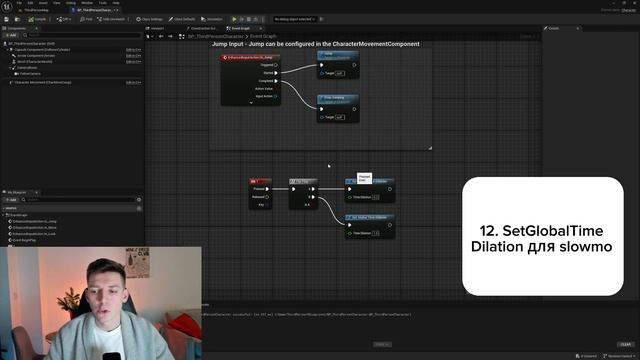Click the Unreal Engine logo icon
The image size is (640, 360).
[7, 7]
